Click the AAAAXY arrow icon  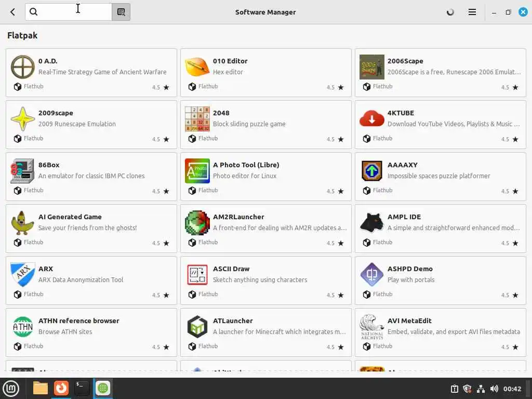coord(372,171)
